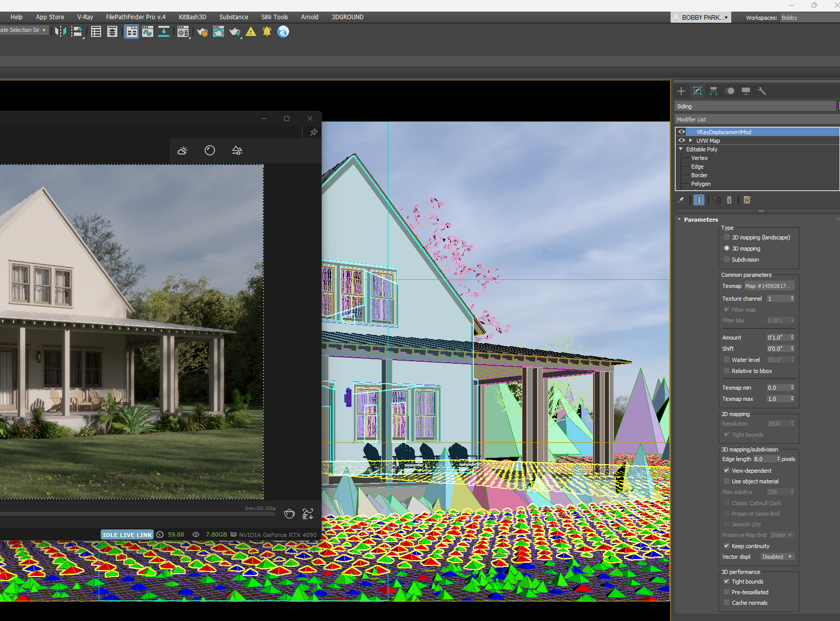
Task: Open the FilePathFinder Pro v.4 menu
Action: click(x=136, y=17)
